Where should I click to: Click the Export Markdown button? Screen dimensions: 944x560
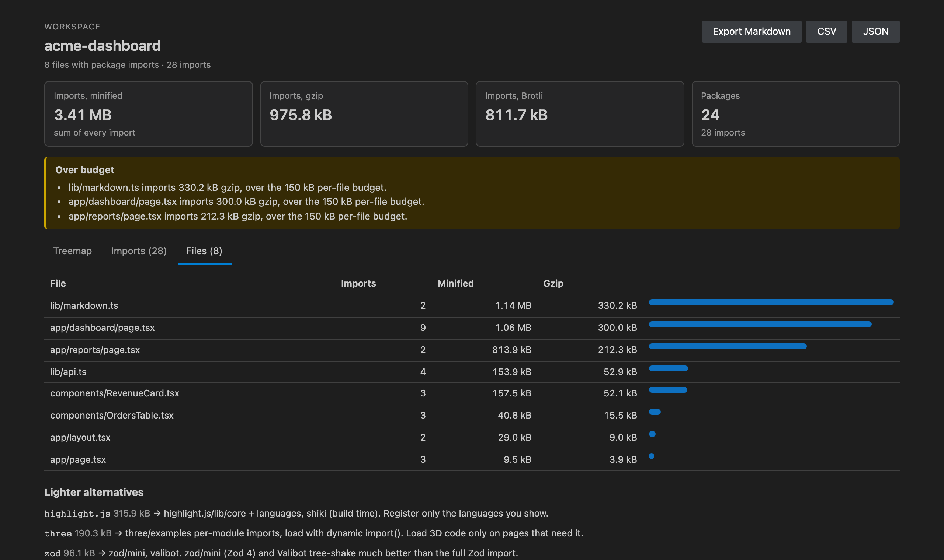[x=752, y=31]
